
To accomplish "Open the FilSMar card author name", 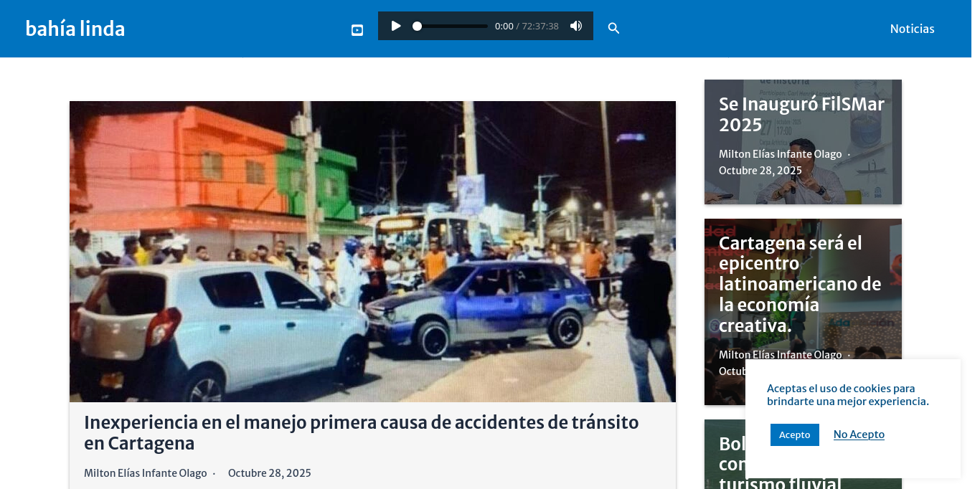I will (x=780, y=154).
